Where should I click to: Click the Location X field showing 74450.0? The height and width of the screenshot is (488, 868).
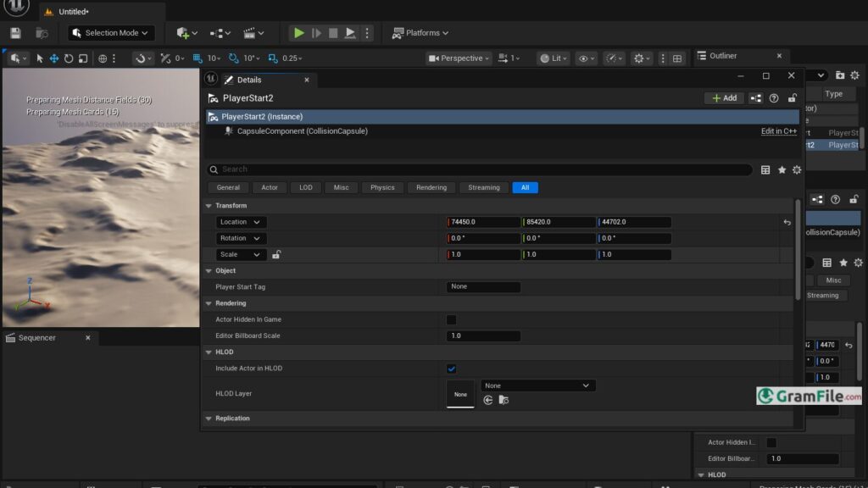[x=483, y=222]
